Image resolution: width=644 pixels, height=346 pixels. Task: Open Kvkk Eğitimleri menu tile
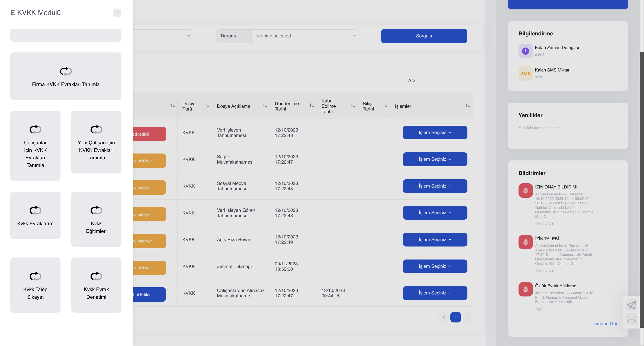click(x=96, y=219)
